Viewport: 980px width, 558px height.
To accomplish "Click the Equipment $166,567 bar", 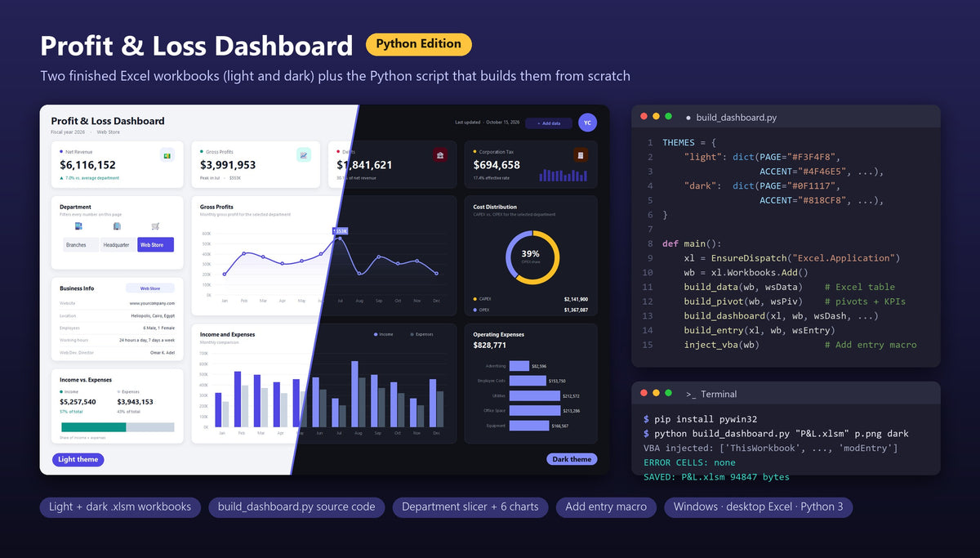I will (528, 426).
